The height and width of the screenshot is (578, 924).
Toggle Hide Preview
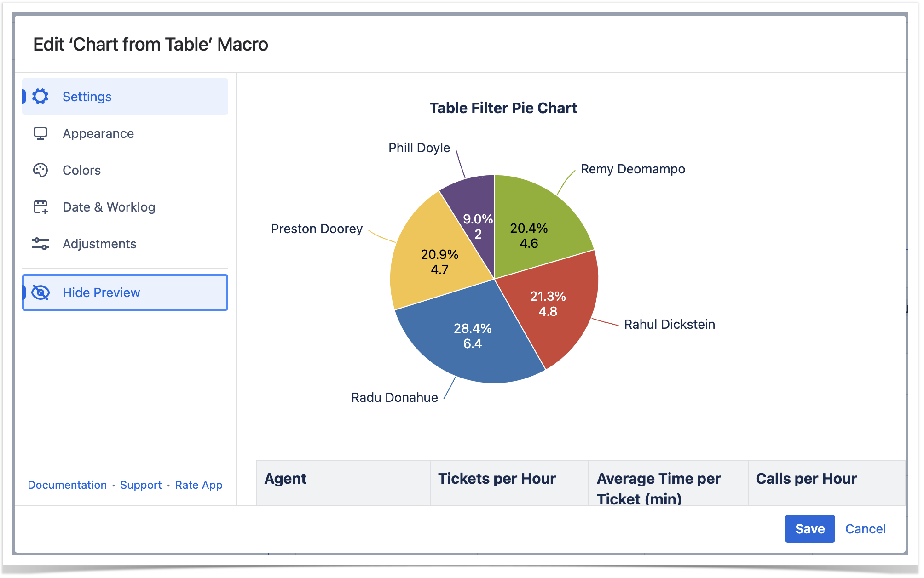pos(101,292)
